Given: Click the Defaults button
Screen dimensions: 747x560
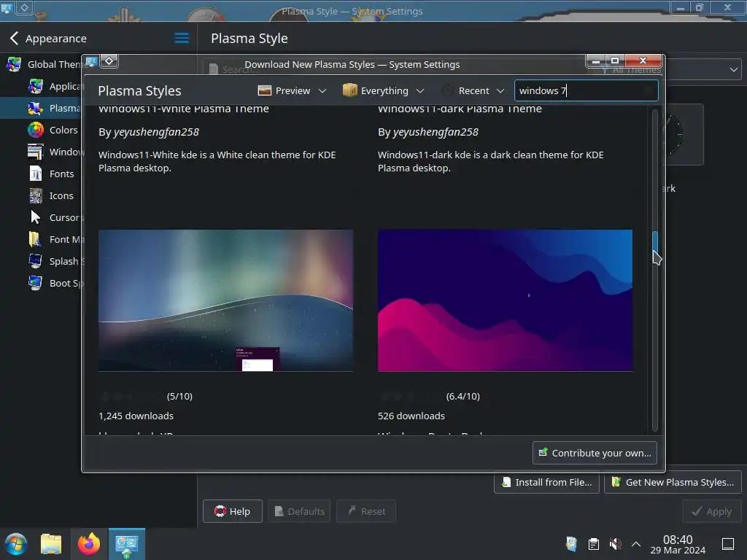Looking at the screenshot, I should pyautogui.click(x=300, y=511).
